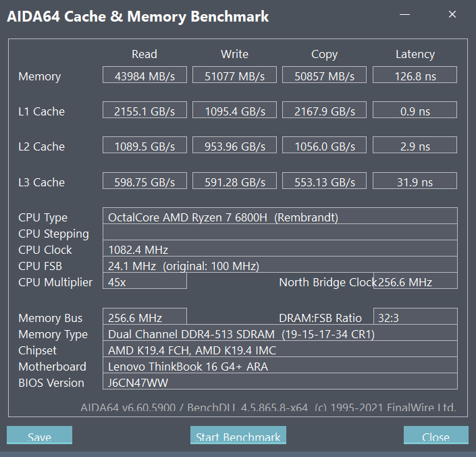
Task: Close the window using the X icon
Action: pyautogui.click(x=452, y=14)
